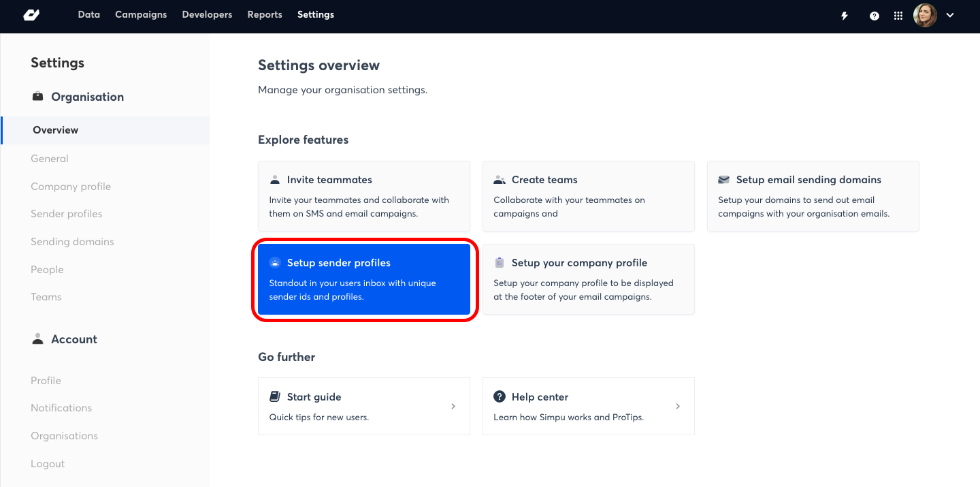Screen dimensions: 980x487
Task: Click the Create teams people icon
Action: click(500, 180)
